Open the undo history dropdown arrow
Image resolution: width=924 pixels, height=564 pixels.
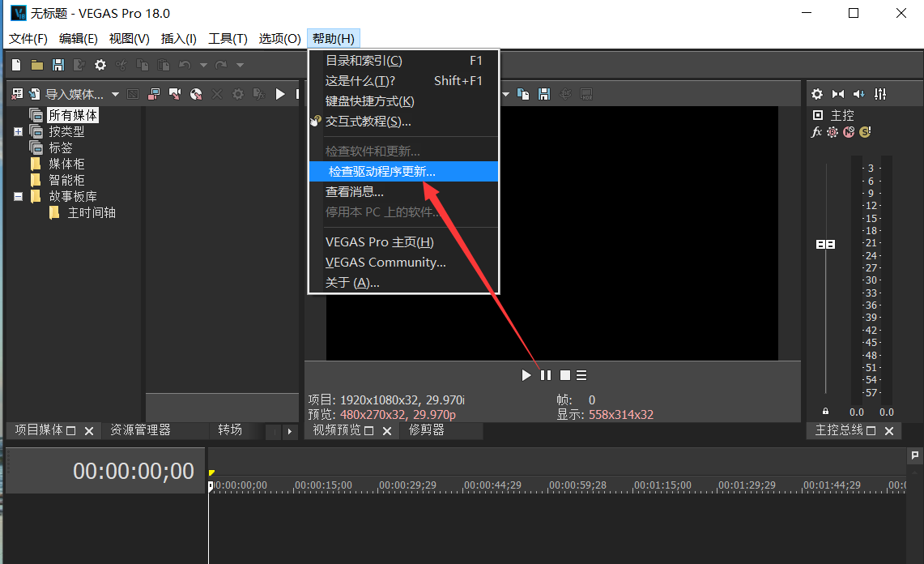point(203,65)
